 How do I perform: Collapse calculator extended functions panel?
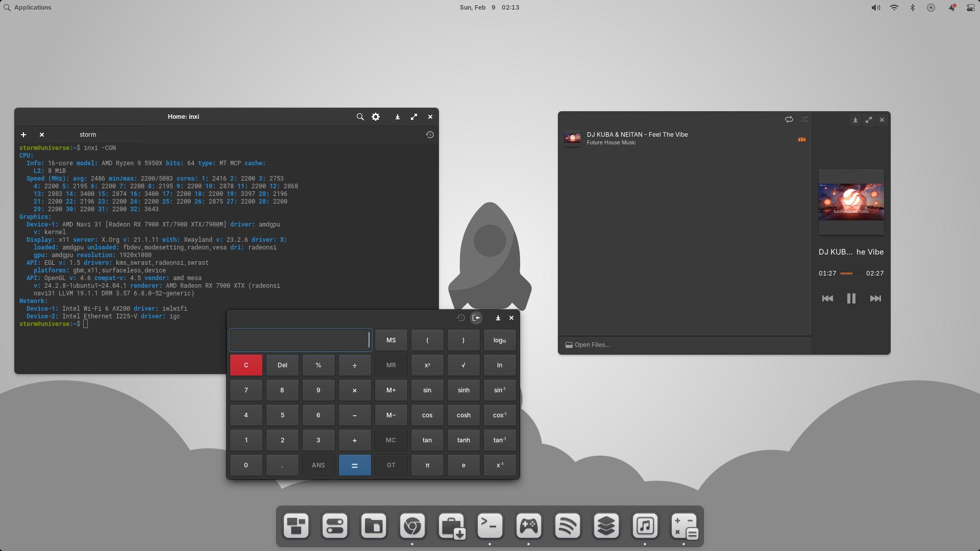(476, 318)
